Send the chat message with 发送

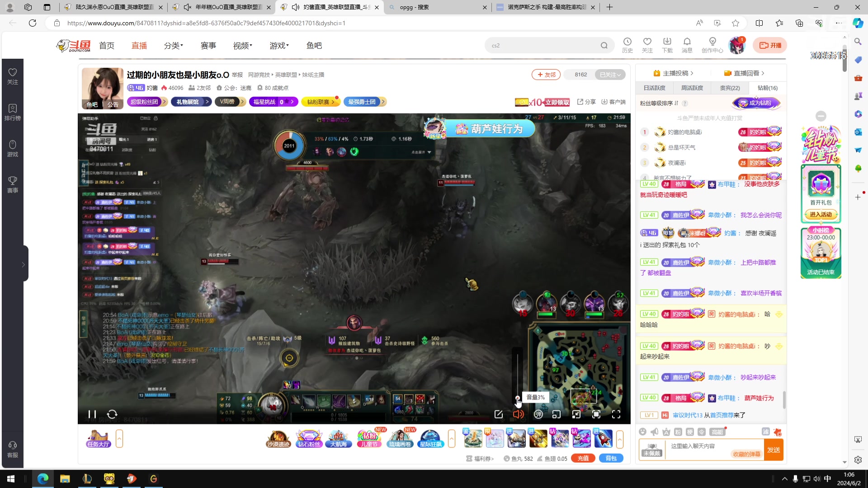click(x=774, y=450)
